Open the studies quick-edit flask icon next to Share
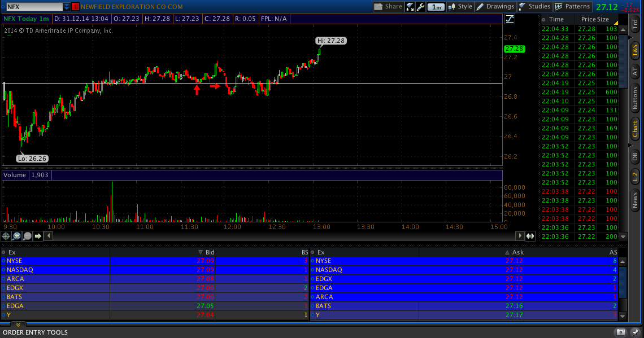 [410, 7]
